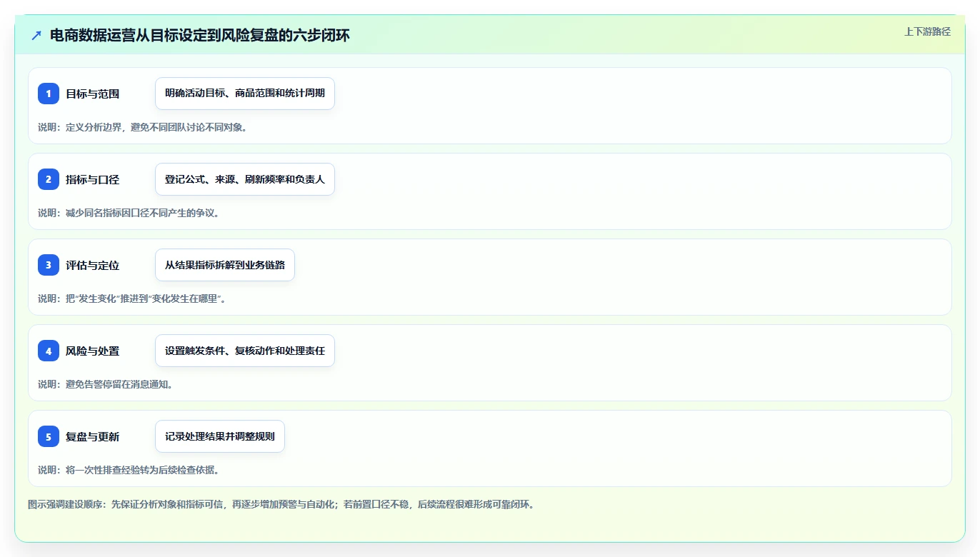Click the note 避免告警停留在消息通知

[x=106, y=384]
